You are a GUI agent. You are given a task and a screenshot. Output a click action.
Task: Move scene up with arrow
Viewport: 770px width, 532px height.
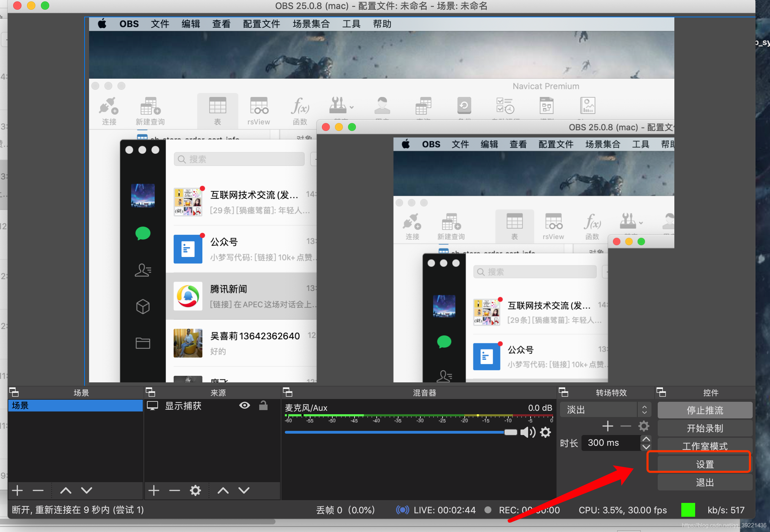click(66, 490)
